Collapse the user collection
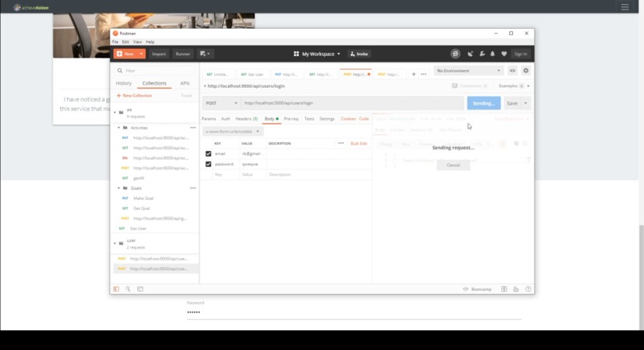This screenshot has height=350, width=644. [x=115, y=243]
